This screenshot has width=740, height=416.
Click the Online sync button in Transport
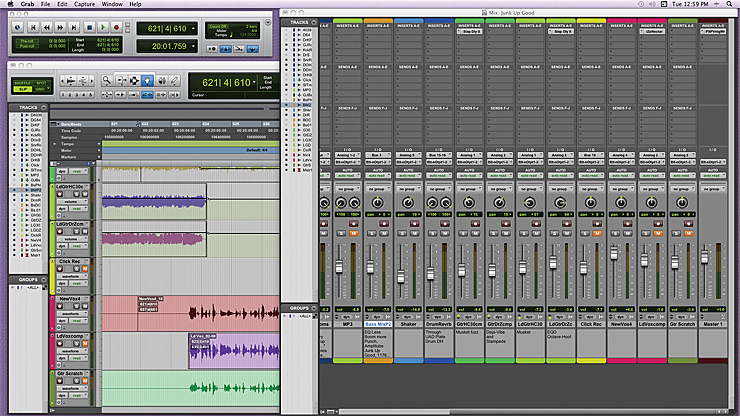(x=17, y=28)
